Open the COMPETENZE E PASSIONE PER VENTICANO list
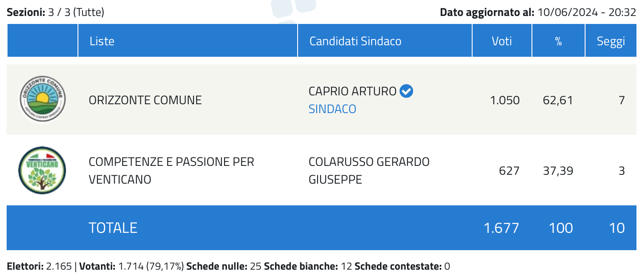Image resolution: width=644 pixels, height=275 pixels. [171, 170]
